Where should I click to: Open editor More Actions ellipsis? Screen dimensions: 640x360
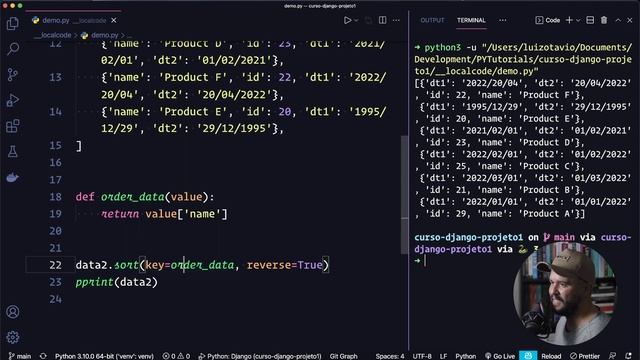(x=396, y=20)
